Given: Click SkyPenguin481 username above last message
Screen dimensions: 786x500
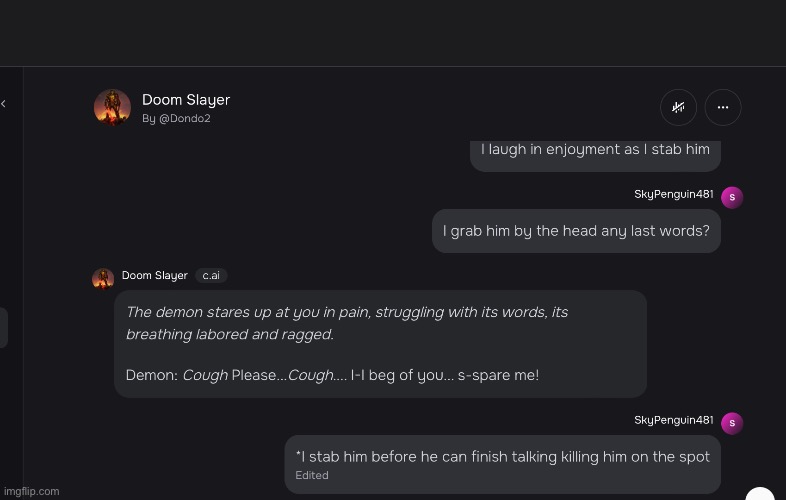Looking at the screenshot, I should [673, 420].
